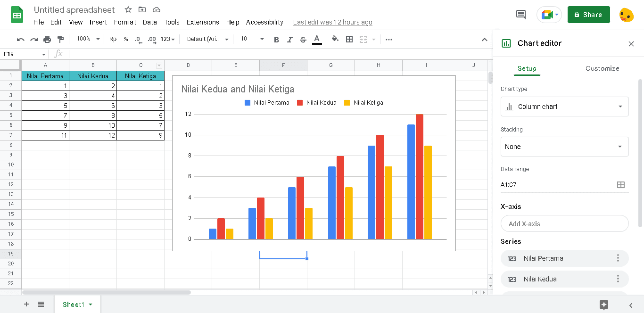Open the Column chart type dropdown
644x313 pixels.
point(564,107)
